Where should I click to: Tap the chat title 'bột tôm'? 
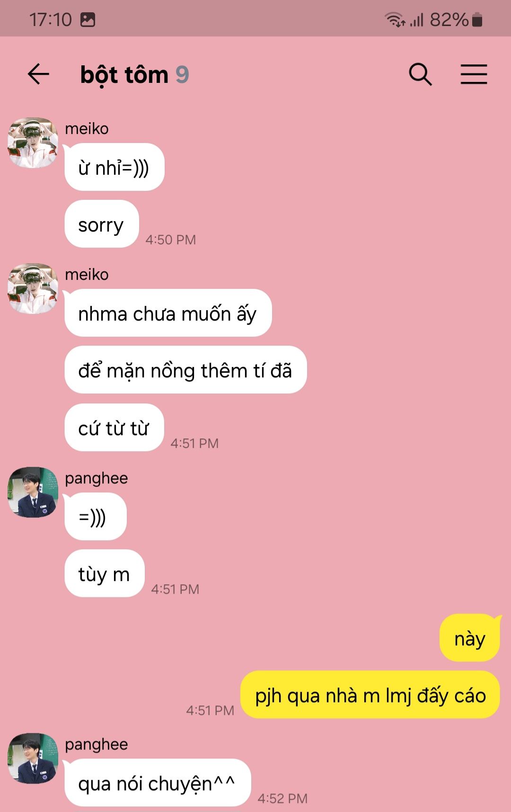click(x=124, y=75)
